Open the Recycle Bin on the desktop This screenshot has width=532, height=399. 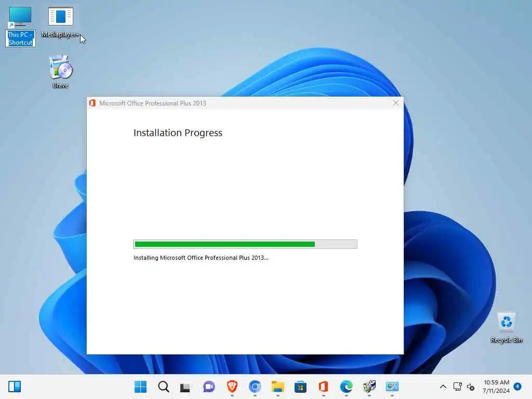coord(506,328)
